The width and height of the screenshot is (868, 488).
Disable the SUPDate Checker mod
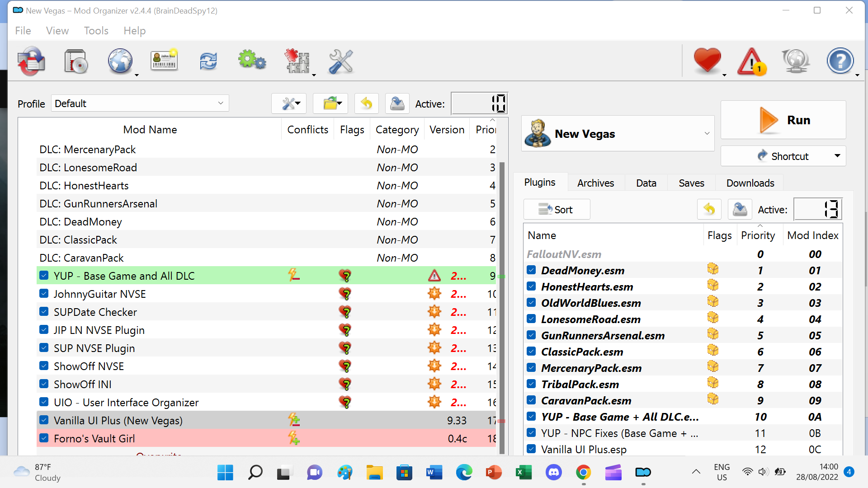tap(44, 312)
